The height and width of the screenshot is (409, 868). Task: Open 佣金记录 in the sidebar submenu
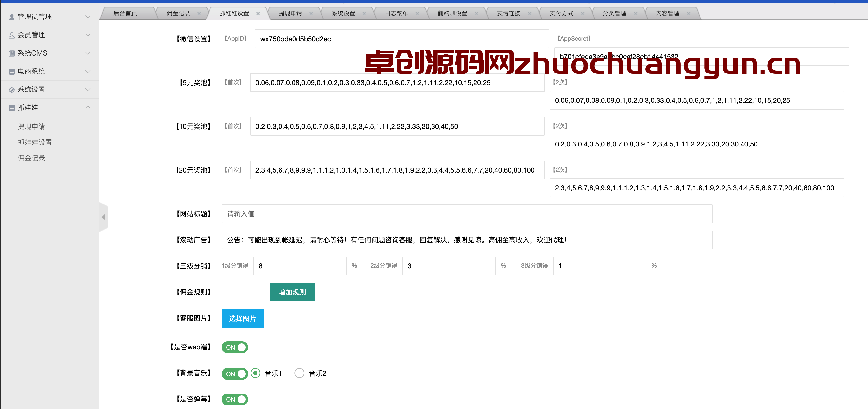(x=31, y=158)
